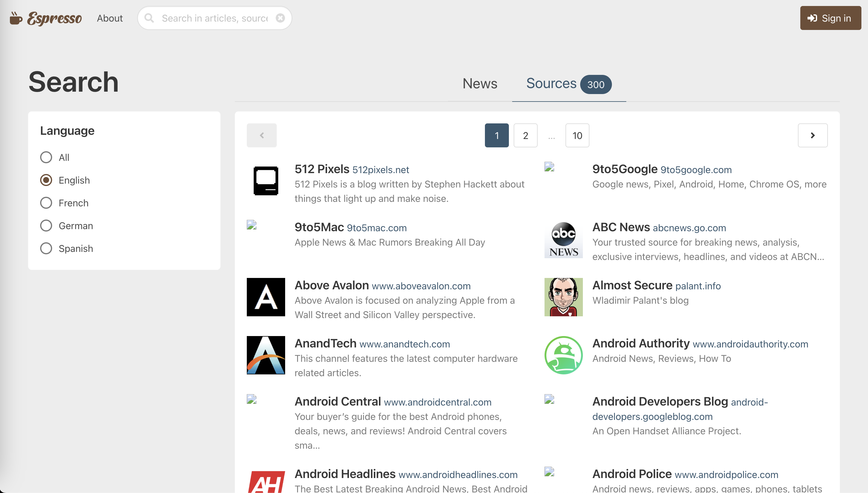The width and height of the screenshot is (868, 493).
Task: Open 9to5mac.com domain link
Action: [377, 228]
